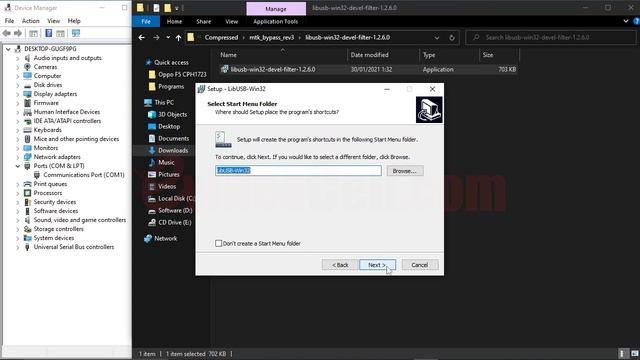
Task: Select Storage controllers icon
Action: pos(27,229)
